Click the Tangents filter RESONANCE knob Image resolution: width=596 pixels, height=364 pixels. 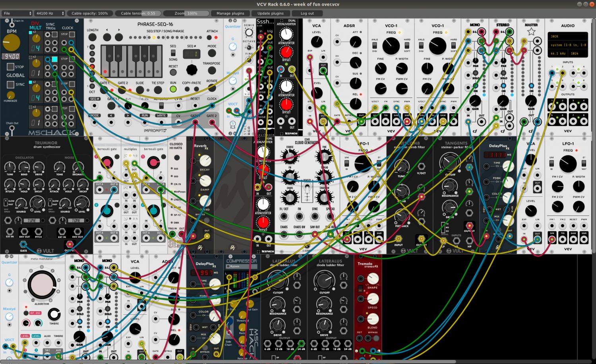[450, 186]
